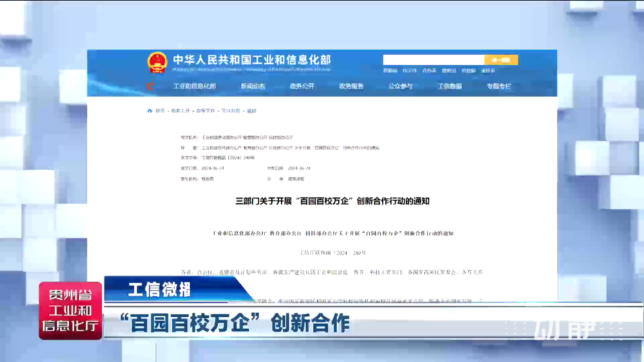Click the red swirl icon in nav bar
This screenshot has height=362, width=644.
[x=150, y=86]
